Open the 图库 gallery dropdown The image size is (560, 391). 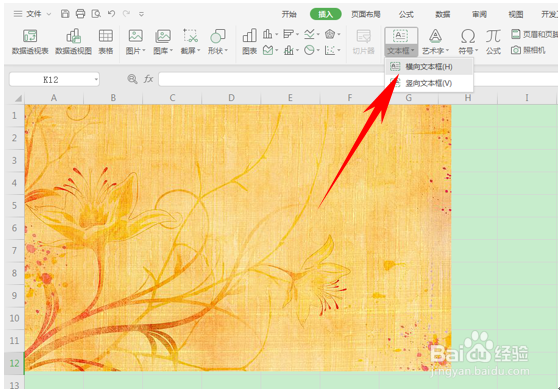tap(163, 42)
